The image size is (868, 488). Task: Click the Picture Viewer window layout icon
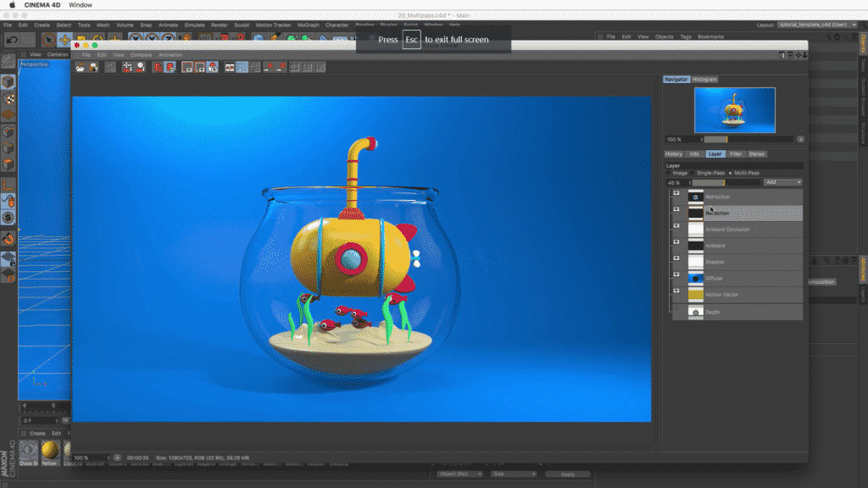point(782,55)
